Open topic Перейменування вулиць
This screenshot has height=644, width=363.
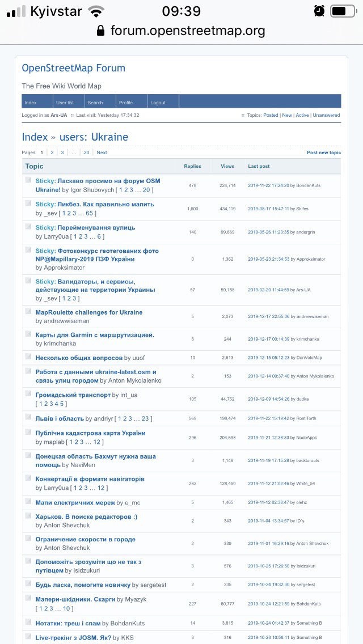(96, 227)
